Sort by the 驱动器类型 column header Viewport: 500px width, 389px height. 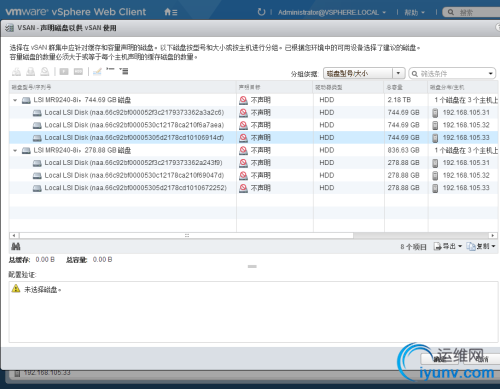[x=349, y=87]
